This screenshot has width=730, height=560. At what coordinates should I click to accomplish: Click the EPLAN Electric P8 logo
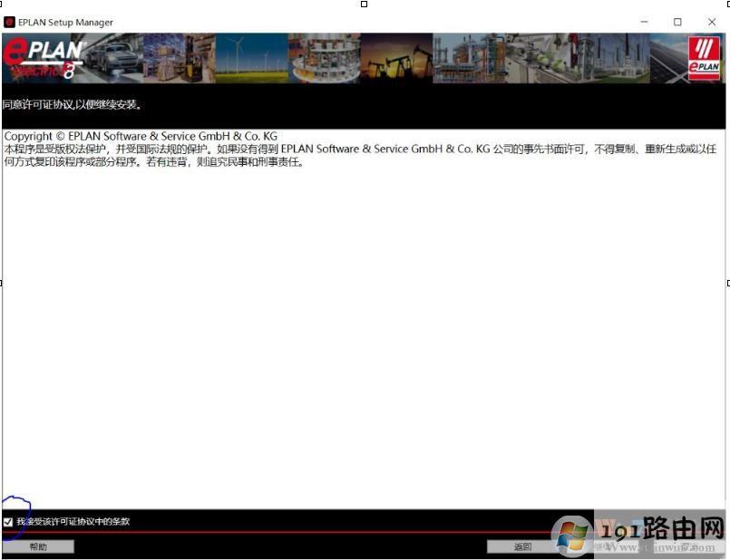coord(44,57)
